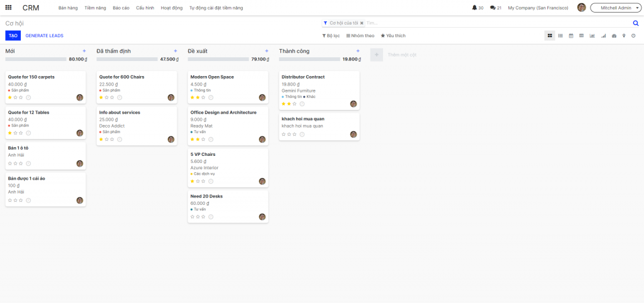Switch to List view
Screen dimensions: 644x303
coord(560,36)
